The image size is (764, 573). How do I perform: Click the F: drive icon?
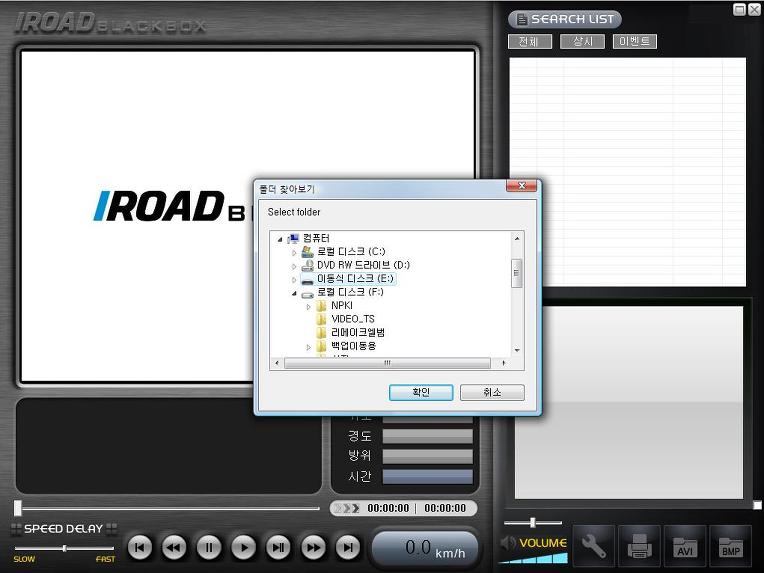pos(307,294)
